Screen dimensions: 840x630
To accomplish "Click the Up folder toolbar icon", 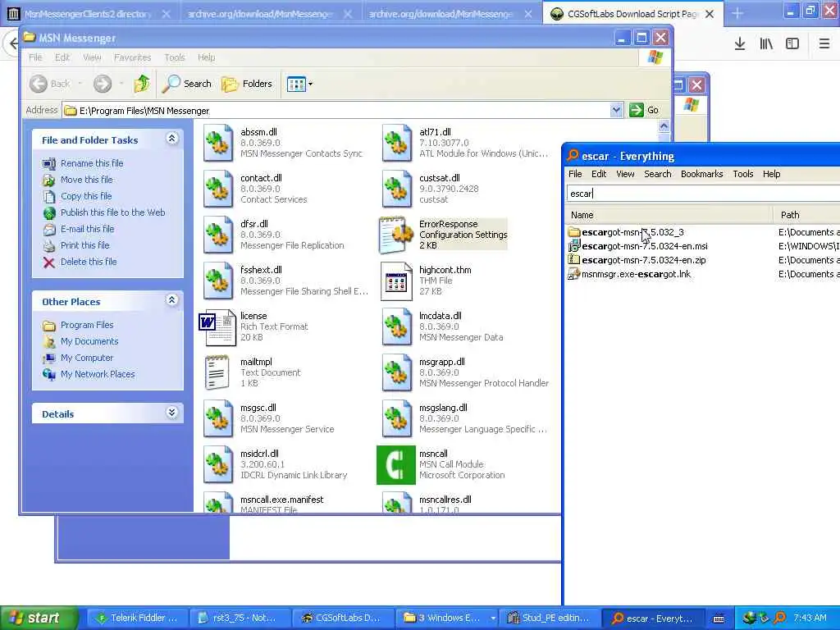I will [142, 84].
